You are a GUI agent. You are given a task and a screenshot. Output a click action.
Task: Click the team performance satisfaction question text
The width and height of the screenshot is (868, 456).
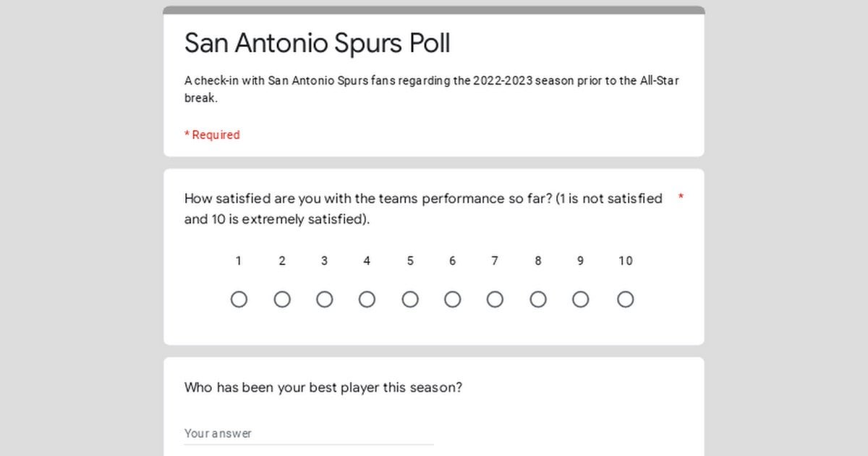(423, 208)
